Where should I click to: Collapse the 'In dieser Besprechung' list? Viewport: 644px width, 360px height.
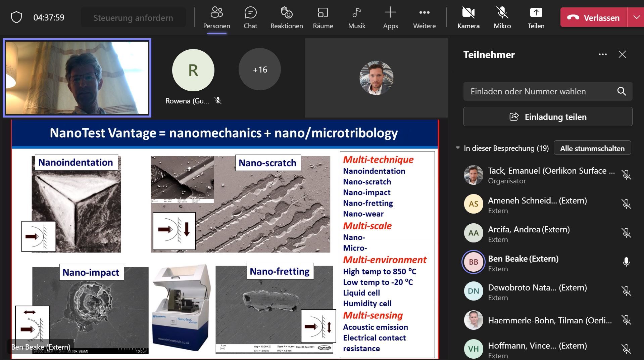tap(458, 148)
